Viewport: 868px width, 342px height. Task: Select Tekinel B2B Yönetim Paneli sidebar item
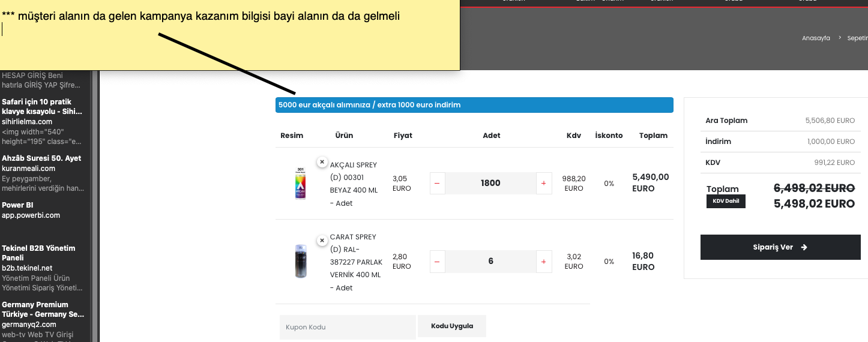pos(38,253)
